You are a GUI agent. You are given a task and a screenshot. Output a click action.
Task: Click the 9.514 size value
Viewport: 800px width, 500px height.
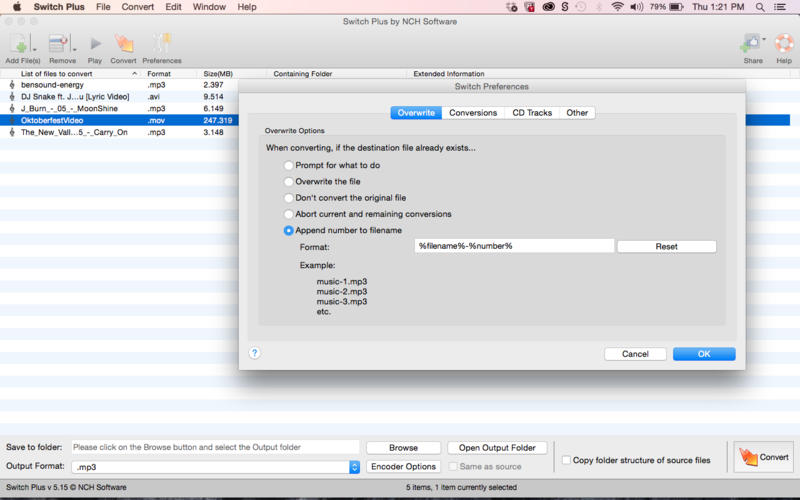pos(213,96)
